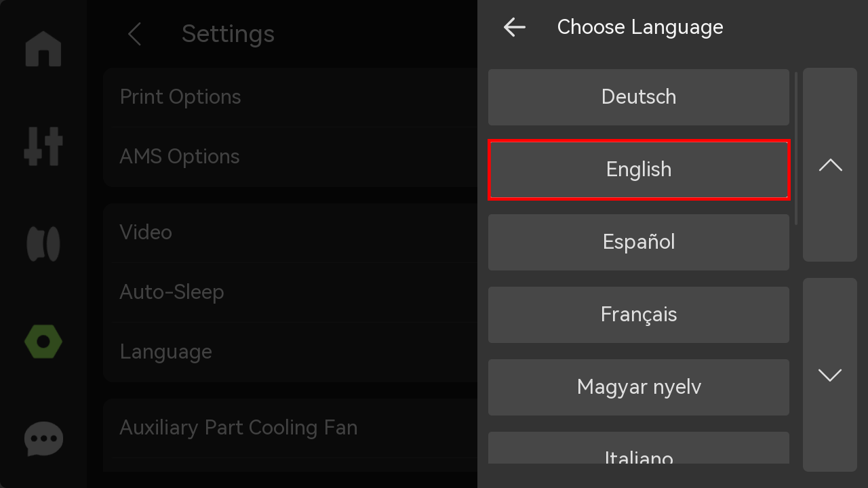Image resolution: width=868 pixels, height=488 pixels.
Task: Click the back chevron beside Settings
Action: point(134,34)
